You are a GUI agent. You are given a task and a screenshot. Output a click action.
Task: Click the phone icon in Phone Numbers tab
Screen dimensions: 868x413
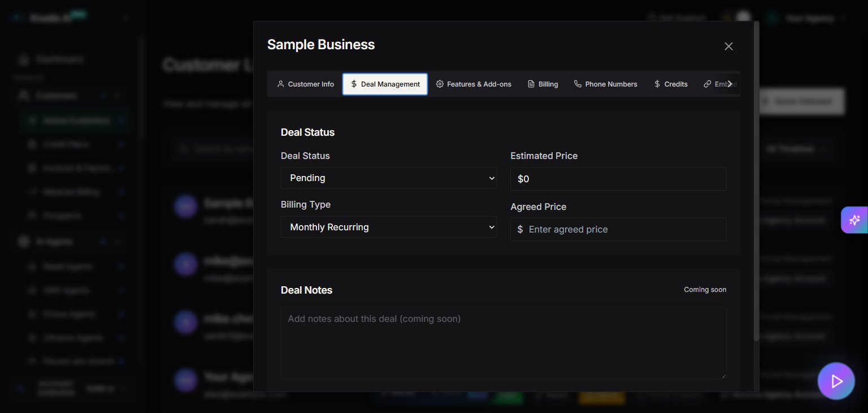[578, 84]
